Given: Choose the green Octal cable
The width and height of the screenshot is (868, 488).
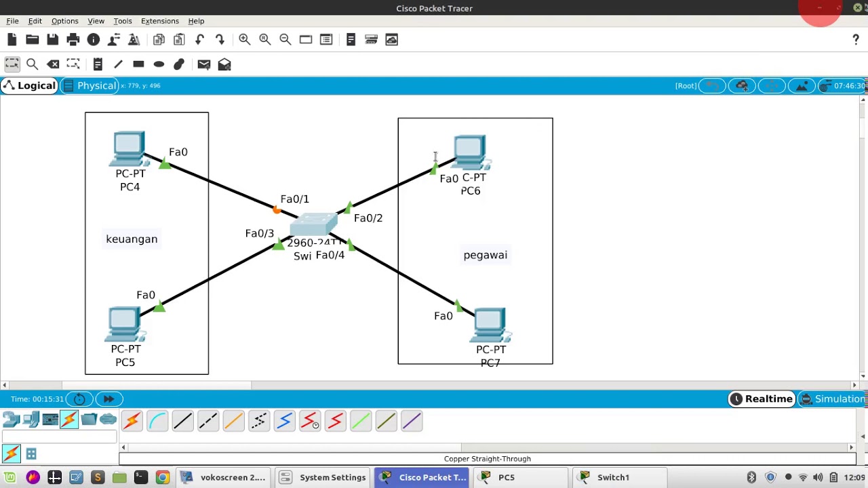Looking at the screenshot, I should tap(361, 421).
